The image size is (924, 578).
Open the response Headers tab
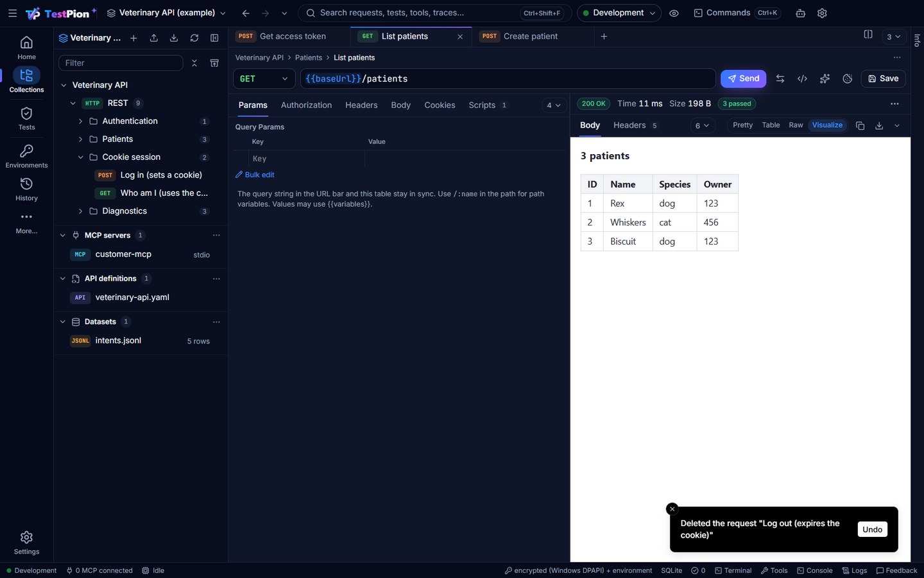(635, 125)
